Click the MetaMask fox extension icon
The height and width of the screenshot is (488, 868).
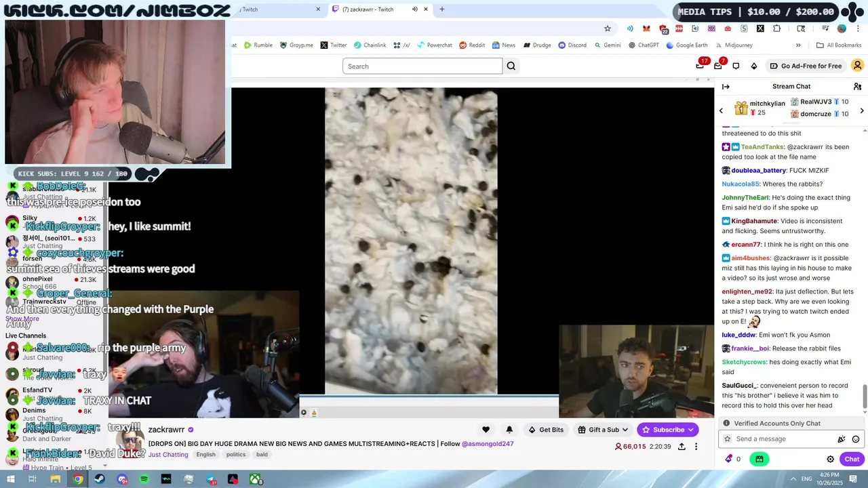pos(646,28)
